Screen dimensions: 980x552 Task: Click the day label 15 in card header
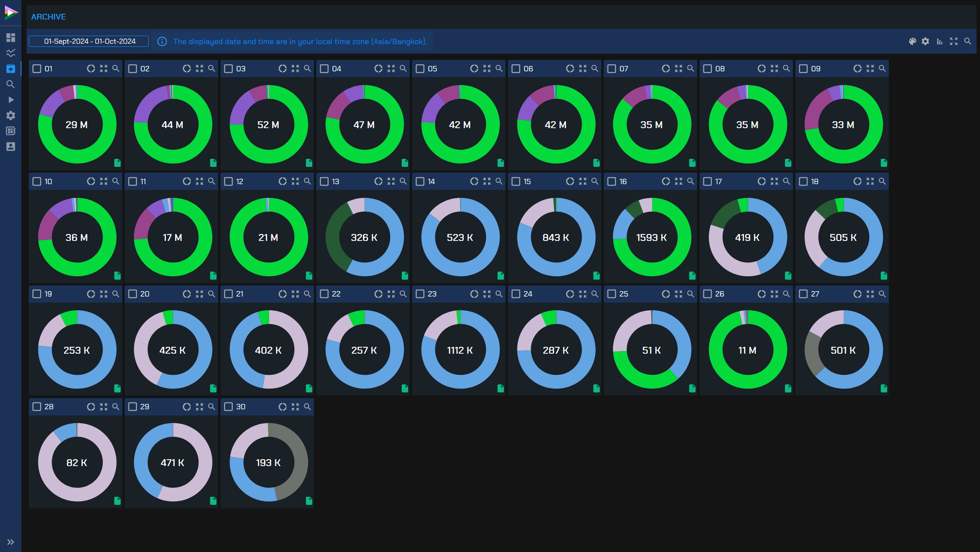coord(527,181)
